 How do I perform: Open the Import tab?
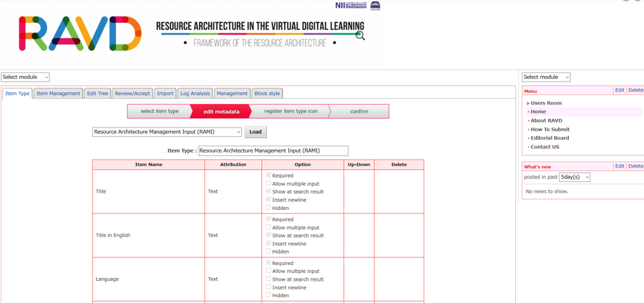click(165, 93)
